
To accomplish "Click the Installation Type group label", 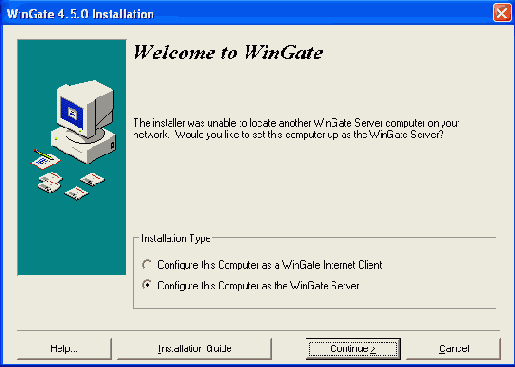I will (x=176, y=238).
